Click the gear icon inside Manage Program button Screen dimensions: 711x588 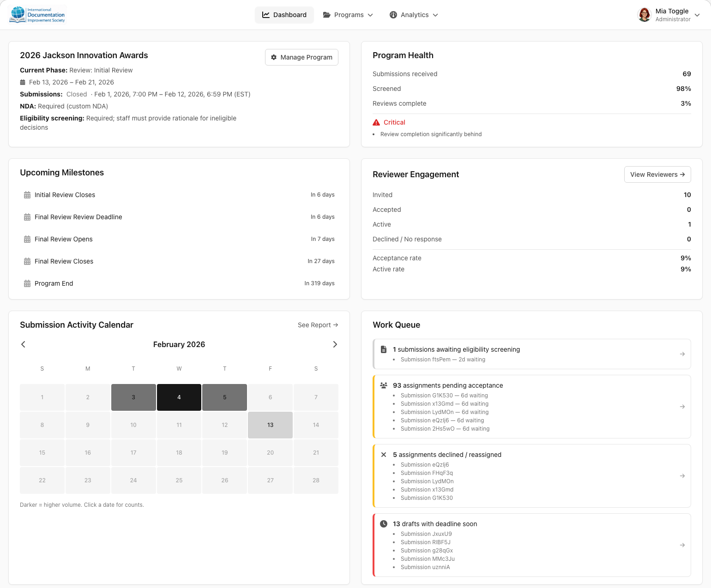274,57
